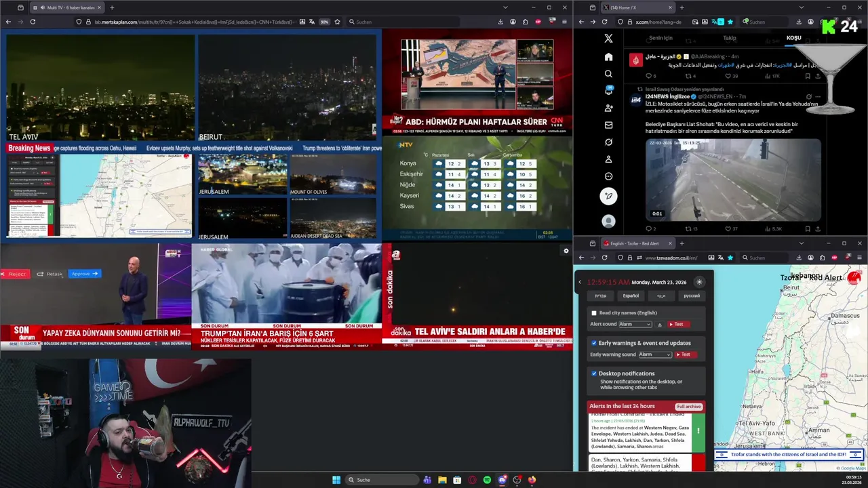
Task: Open More circle icon in X sidebar
Action: tap(608, 176)
